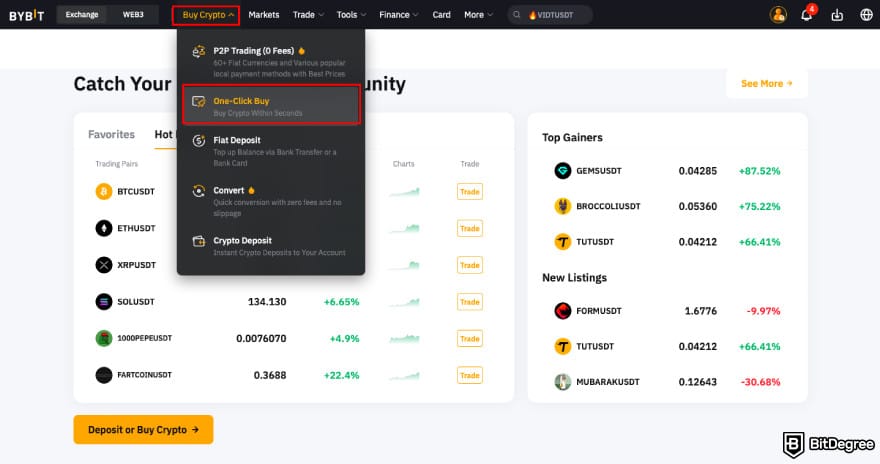
Task: Click the download app icon
Action: [x=837, y=15]
